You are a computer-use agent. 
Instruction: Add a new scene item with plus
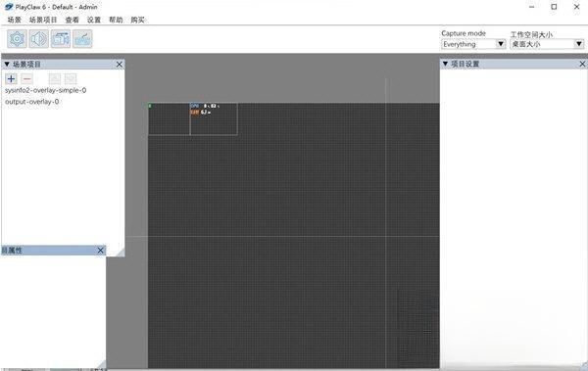coord(11,78)
